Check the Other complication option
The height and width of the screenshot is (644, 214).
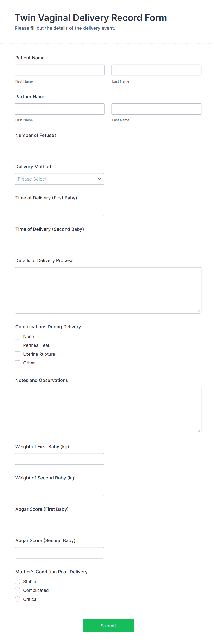point(17,363)
